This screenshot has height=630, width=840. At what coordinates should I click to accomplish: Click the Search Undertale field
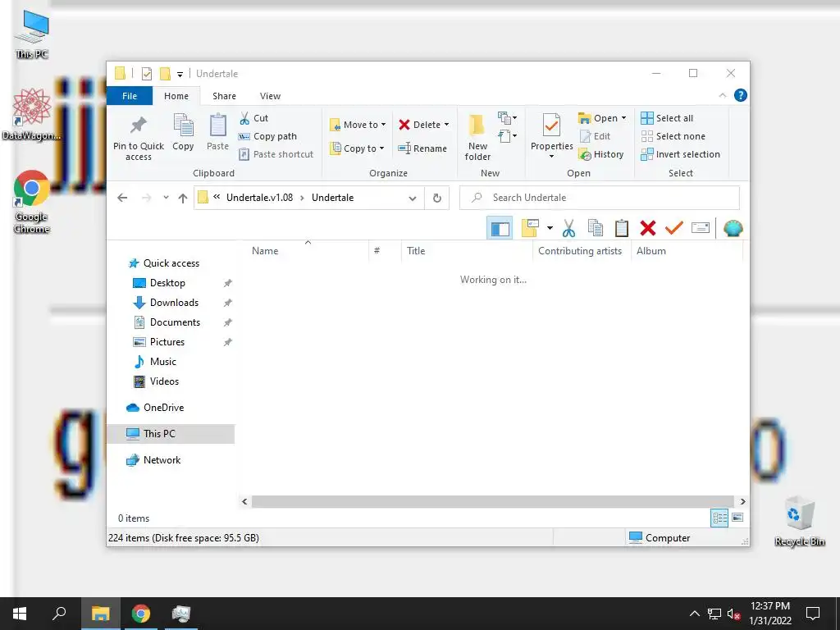600,198
